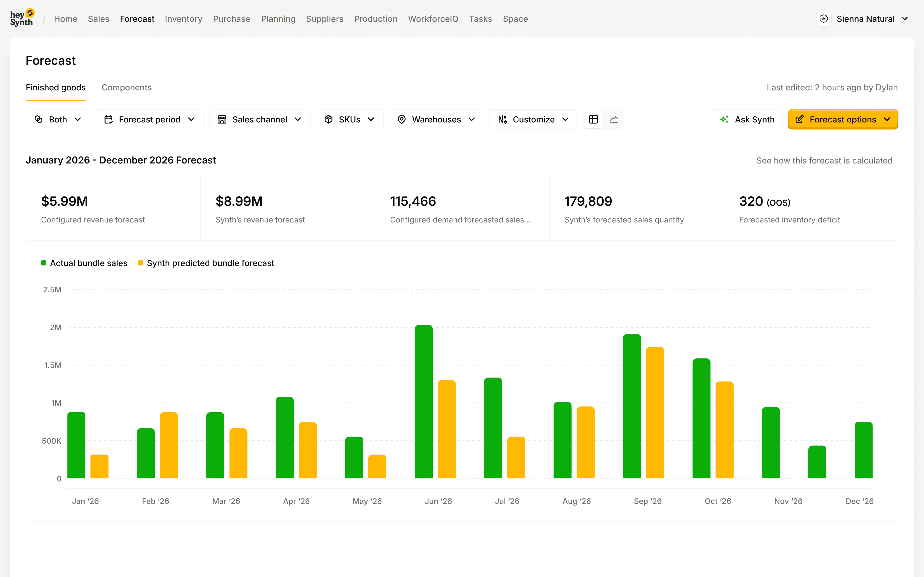Hide the Synth predicted bundle forecast series
924x577 pixels.
click(211, 263)
